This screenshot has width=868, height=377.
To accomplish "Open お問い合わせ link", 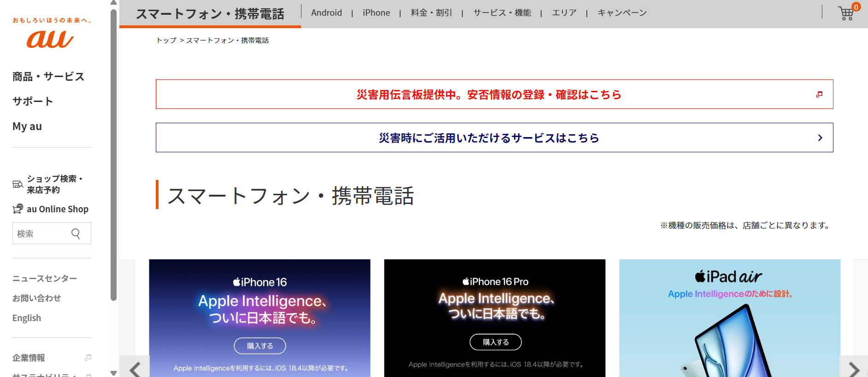I will pos(37,298).
